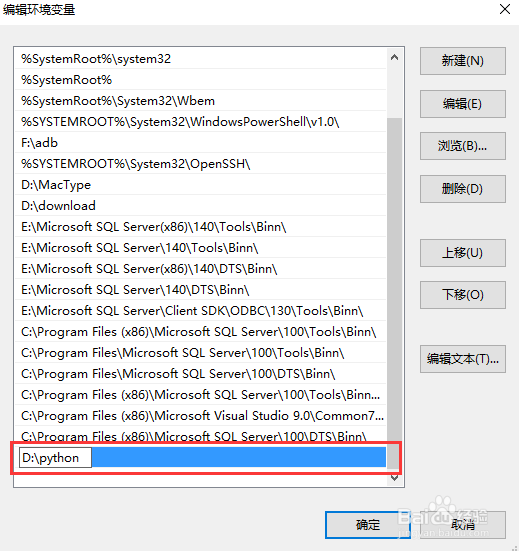The width and height of the screenshot is (519, 551).
Task: Open 编辑文本(T)... text editor
Action: (463, 359)
